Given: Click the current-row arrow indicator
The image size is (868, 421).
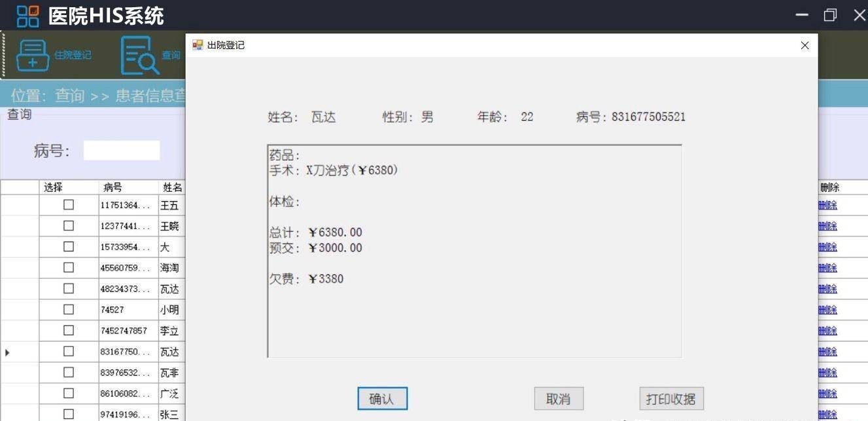Looking at the screenshot, I should [x=7, y=352].
